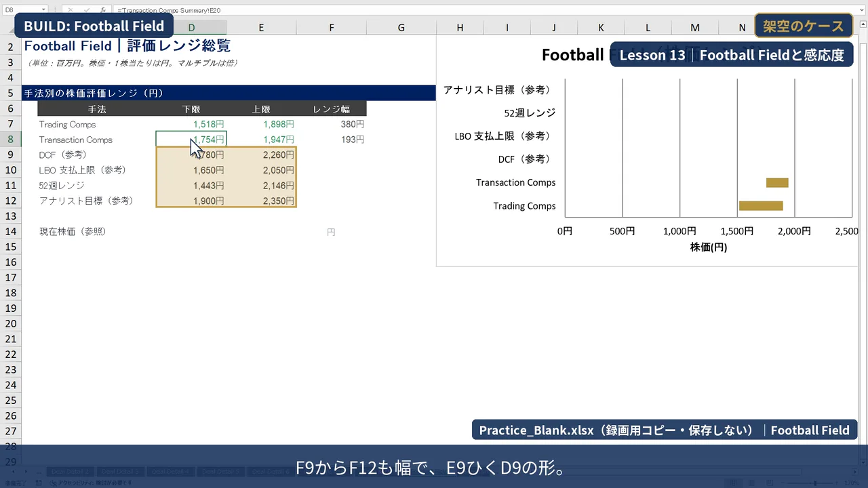Screen dimensions: 868x488
Task: Select cell with 1,443円
Action: (191, 185)
